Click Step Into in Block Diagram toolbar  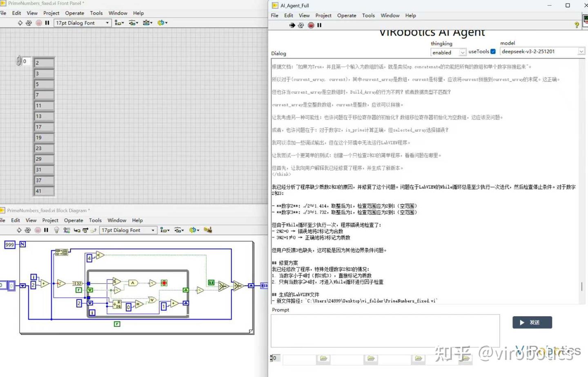(77, 230)
